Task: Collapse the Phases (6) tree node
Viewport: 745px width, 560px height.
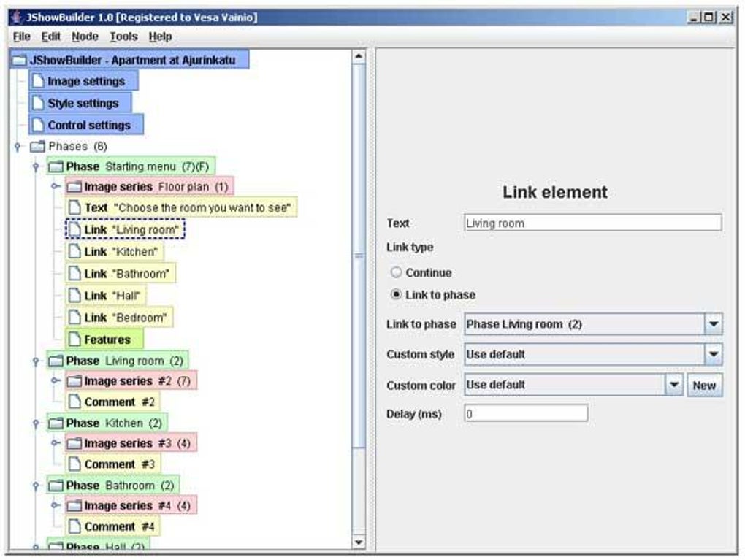Action: point(18,147)
